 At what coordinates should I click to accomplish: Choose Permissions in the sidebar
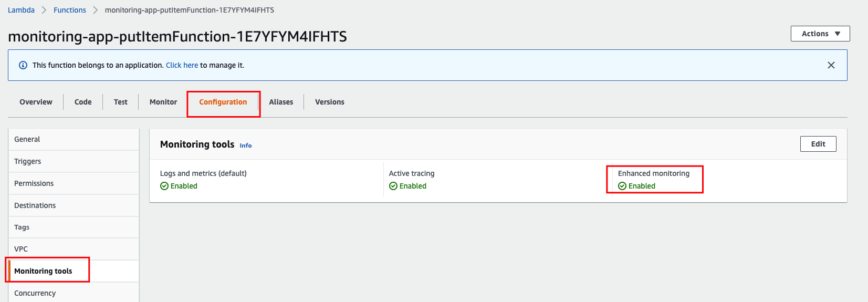click(x=74, y=183)
